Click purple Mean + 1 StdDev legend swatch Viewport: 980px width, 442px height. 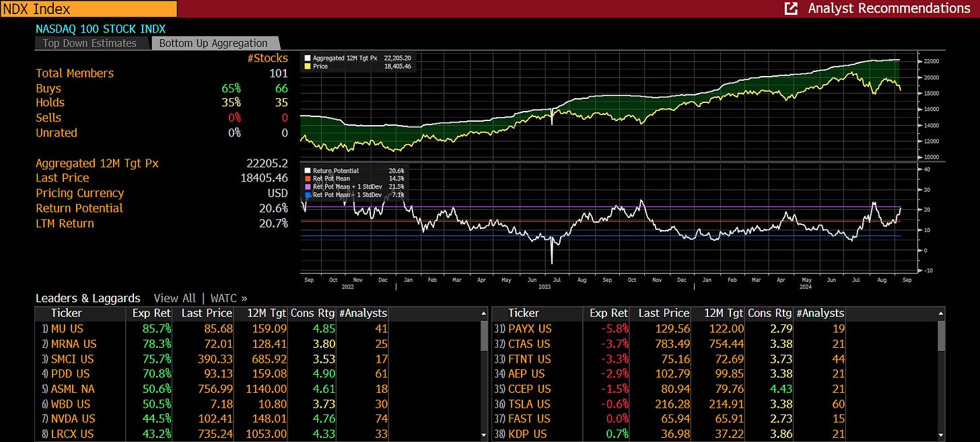(x=308, y=186)
